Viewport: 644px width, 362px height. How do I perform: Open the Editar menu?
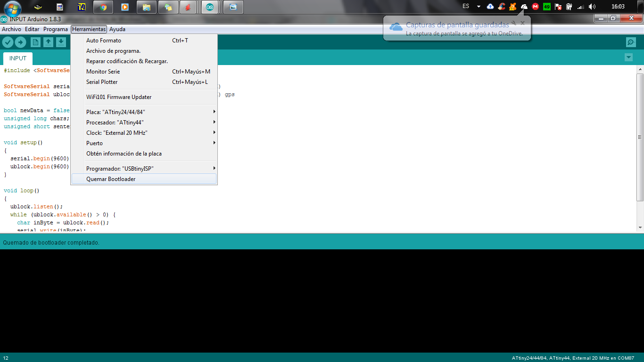coord(32,29)
